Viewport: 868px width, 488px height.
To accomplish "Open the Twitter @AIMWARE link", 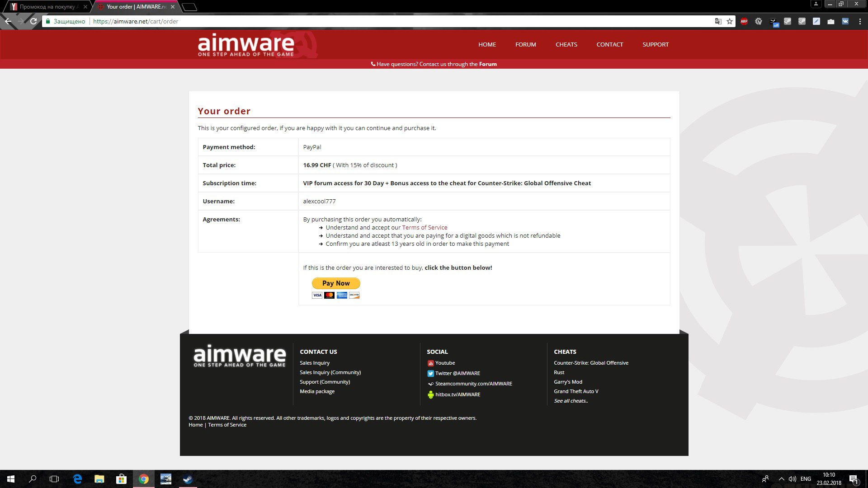I will coord(458,373).
